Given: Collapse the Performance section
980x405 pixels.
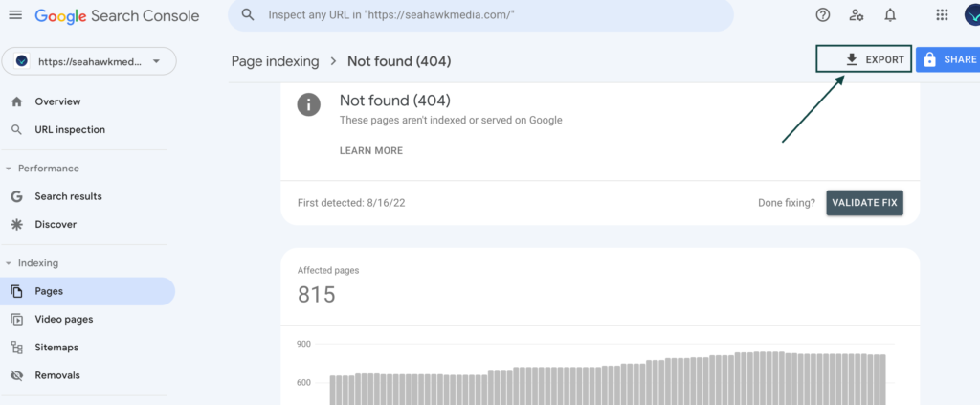Looking at the screenshot, I should pos(9,169).
